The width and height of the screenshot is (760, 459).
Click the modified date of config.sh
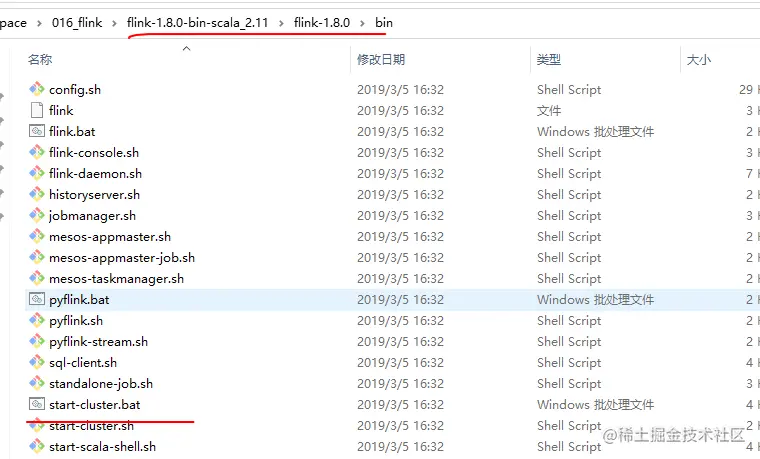(400, 90)
